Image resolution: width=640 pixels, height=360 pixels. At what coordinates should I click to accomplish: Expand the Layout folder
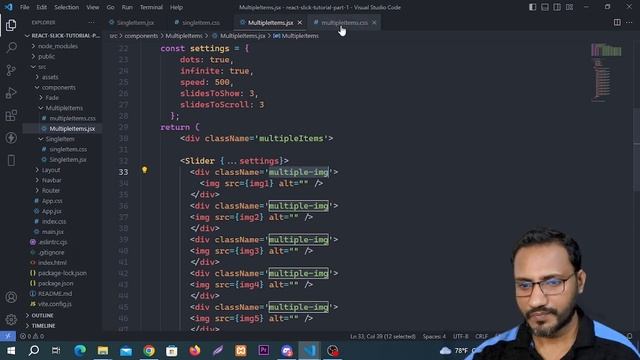[x=51, y=170]
